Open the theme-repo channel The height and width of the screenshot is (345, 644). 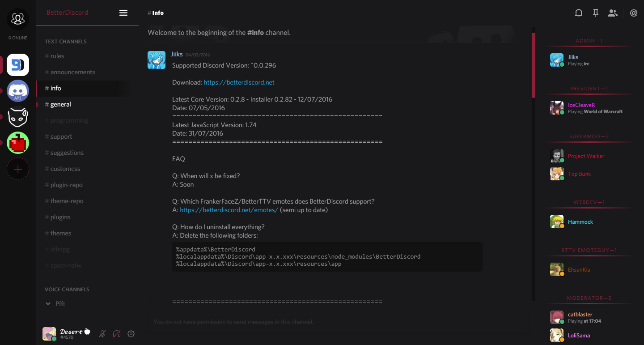point(87,201)
